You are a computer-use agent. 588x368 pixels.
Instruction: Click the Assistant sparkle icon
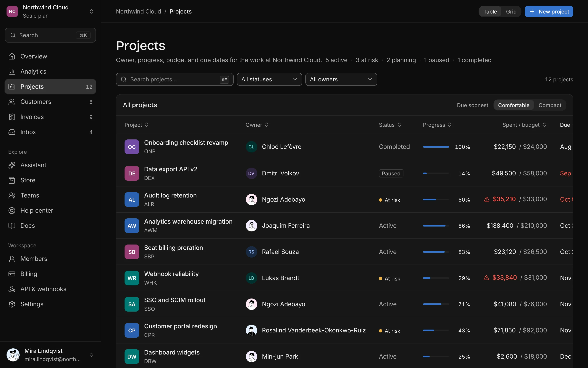tap(12, 165)
